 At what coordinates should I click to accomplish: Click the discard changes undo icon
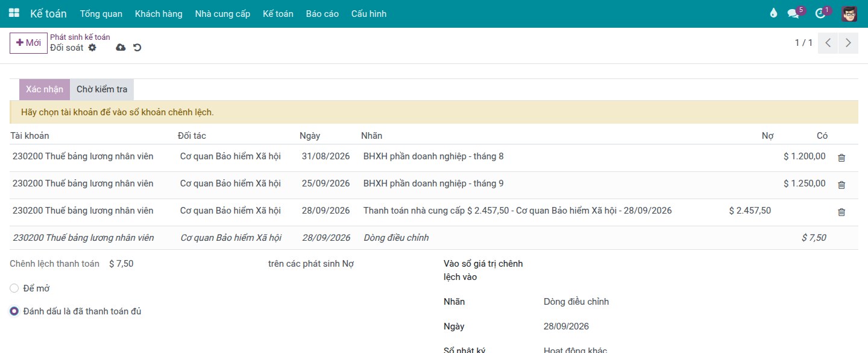tap(137, 47)
